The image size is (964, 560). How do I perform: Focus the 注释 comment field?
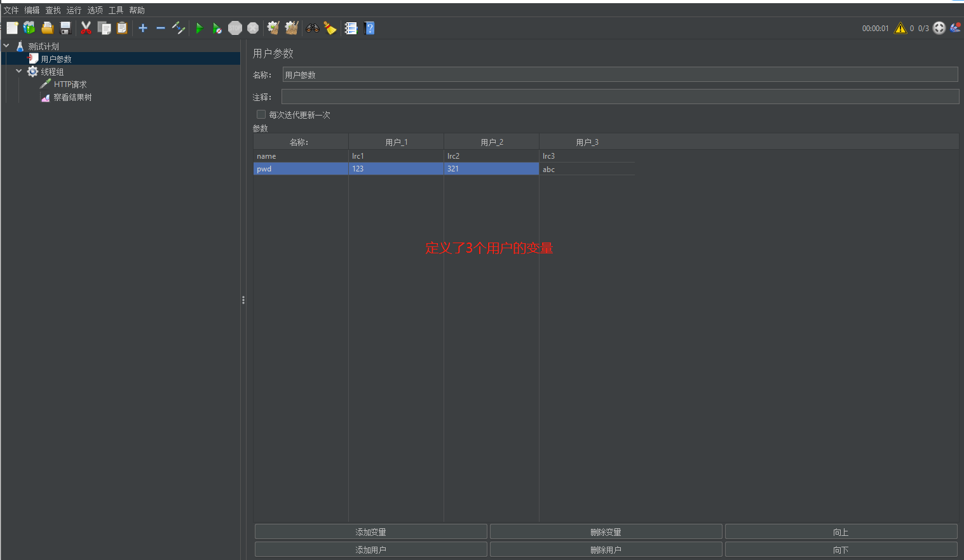pos(620,97)
